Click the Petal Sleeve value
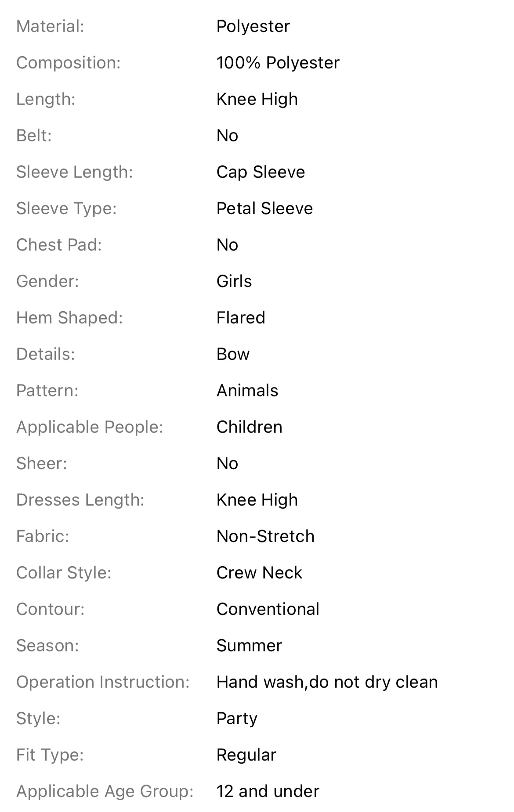This screenshot has width=514, height=812. [x=264, y=208]
